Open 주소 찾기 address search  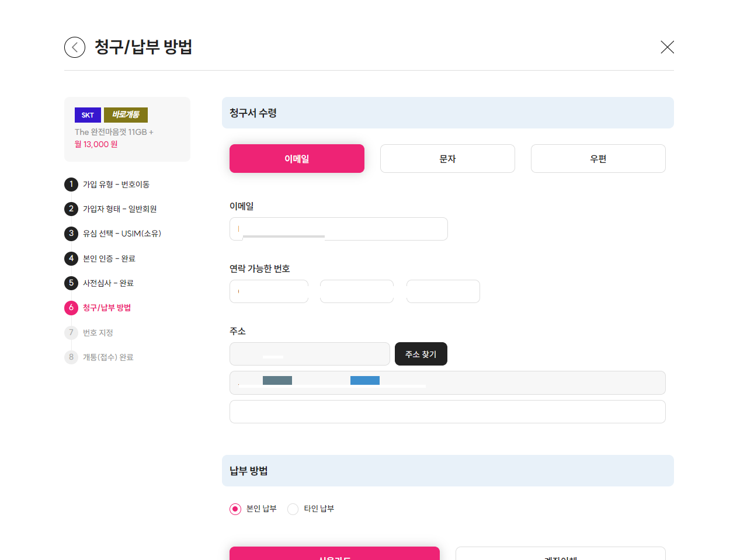pyautogui.click(x=421, y=354)
